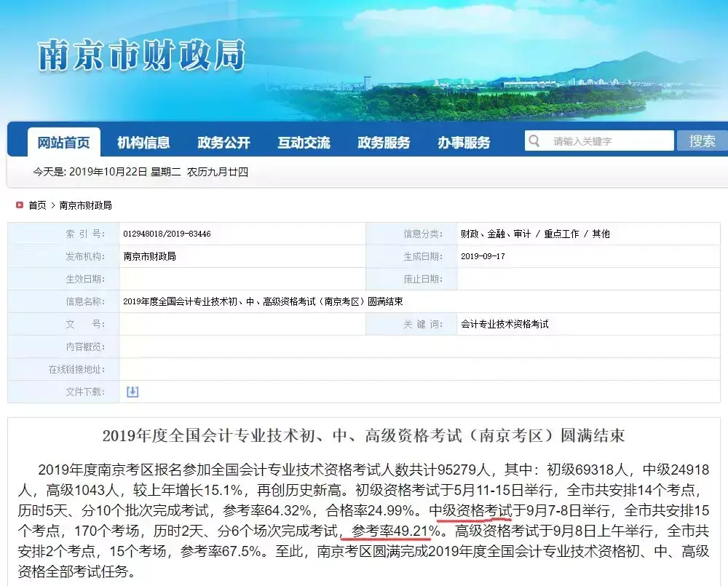The height and width of the screenshot is (586, 728).
Task: Click the file download icon
Action: [132, 392]
